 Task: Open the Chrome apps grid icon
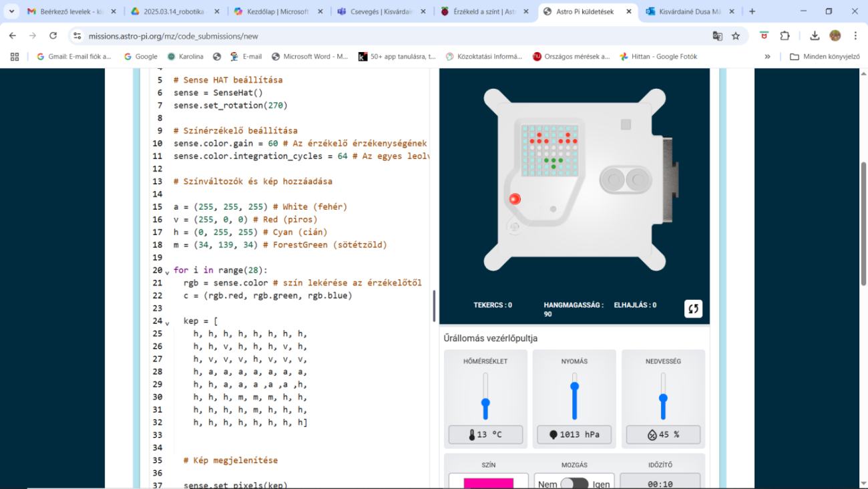[x=15, y=57]
